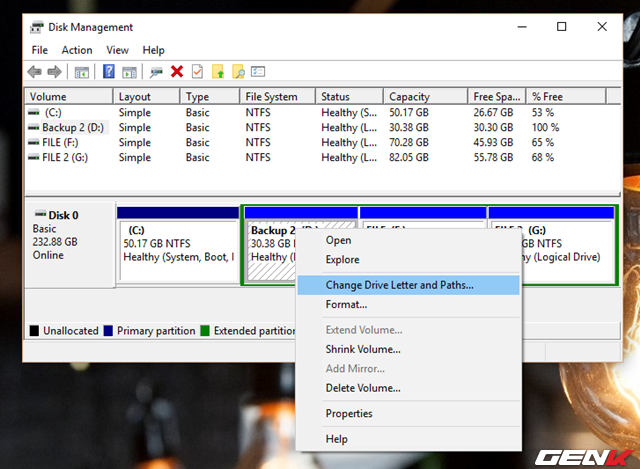
Task: Click the Forward arrow toolbar icon
Action: tap(53, 71)
